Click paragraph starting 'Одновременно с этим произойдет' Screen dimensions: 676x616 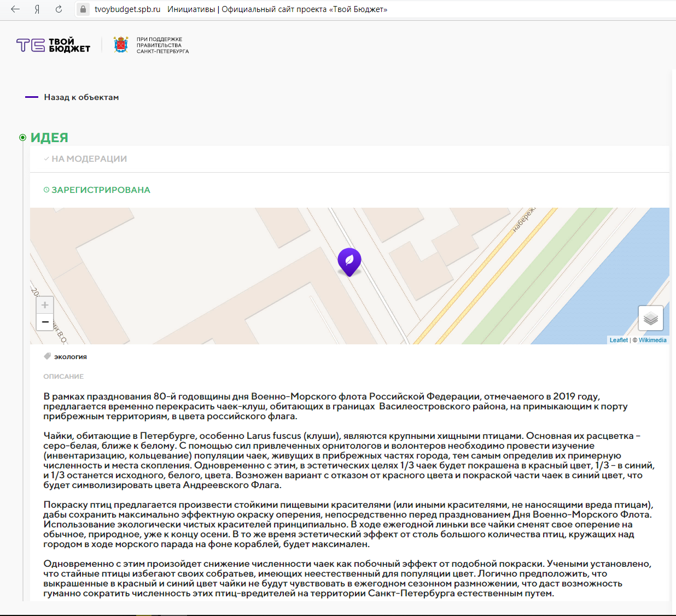(x=347, y=578)
